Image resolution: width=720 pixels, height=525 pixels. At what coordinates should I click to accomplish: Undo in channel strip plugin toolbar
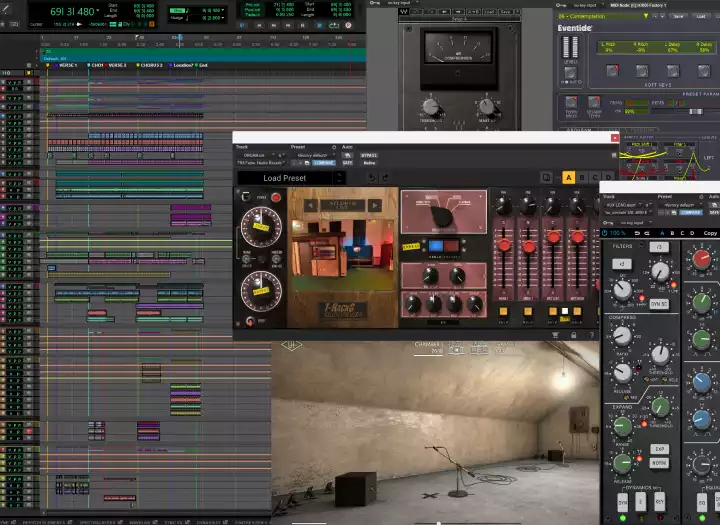coord(637,233)
